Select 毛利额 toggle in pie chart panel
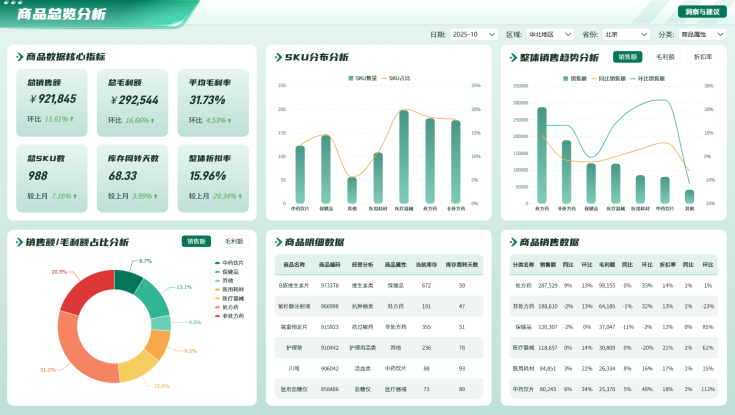Screen dimensions: 735x415 pos(234,241)
